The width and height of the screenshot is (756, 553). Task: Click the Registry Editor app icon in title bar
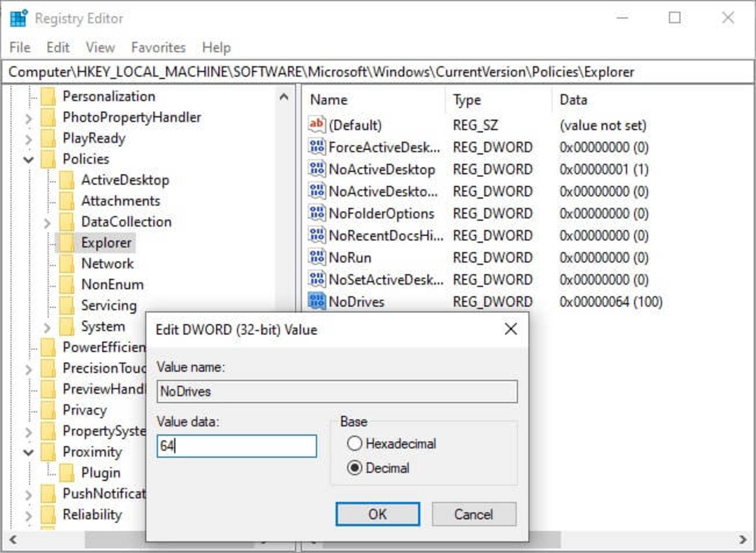(x=19, y=18)
